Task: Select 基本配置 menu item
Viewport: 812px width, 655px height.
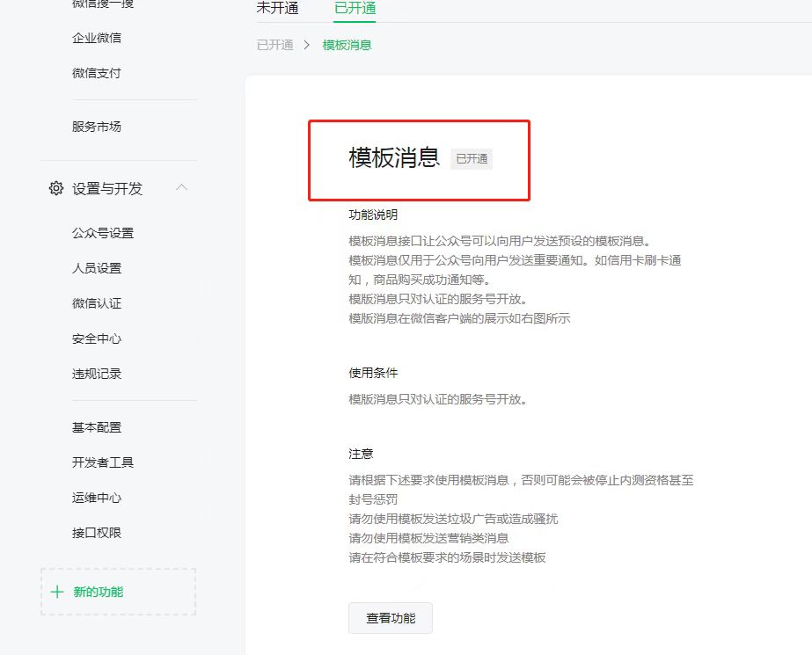Action: 97,427
